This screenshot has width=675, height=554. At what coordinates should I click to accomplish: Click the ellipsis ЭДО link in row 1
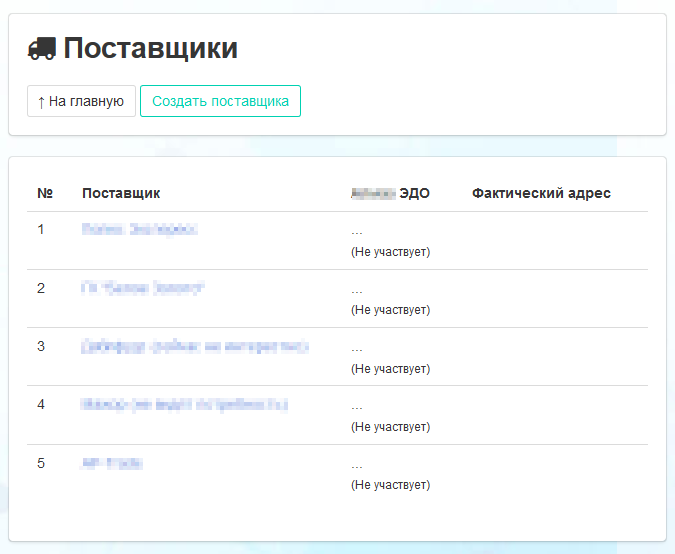[357, 232]
